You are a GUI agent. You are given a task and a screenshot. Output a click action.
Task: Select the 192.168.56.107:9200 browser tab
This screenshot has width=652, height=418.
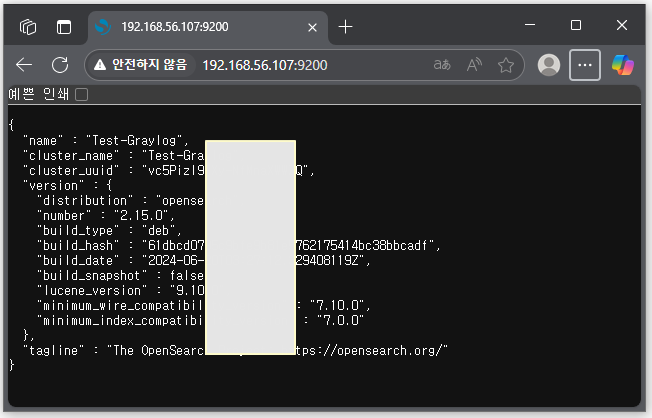[208, 27]
